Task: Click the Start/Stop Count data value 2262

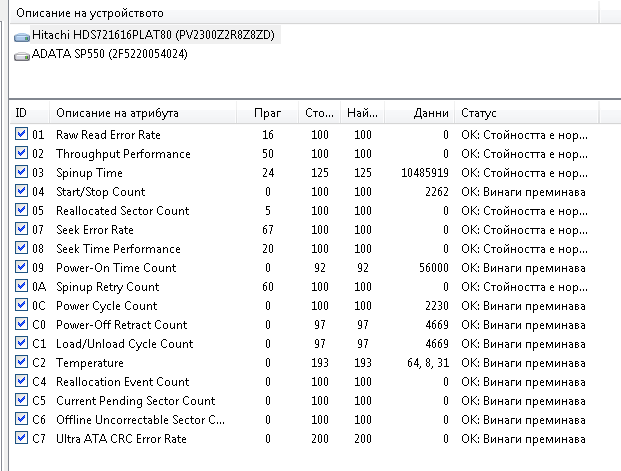Action: (437, 192)
